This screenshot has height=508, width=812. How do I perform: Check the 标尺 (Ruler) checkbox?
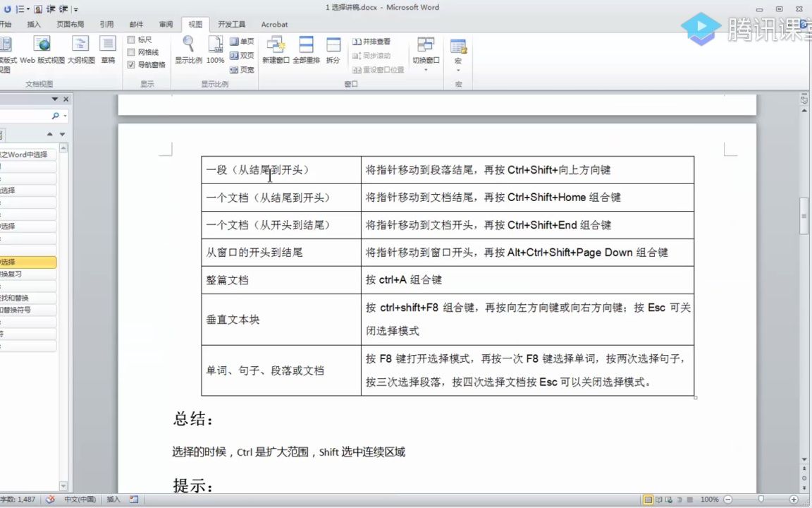(x=131, y=40)
